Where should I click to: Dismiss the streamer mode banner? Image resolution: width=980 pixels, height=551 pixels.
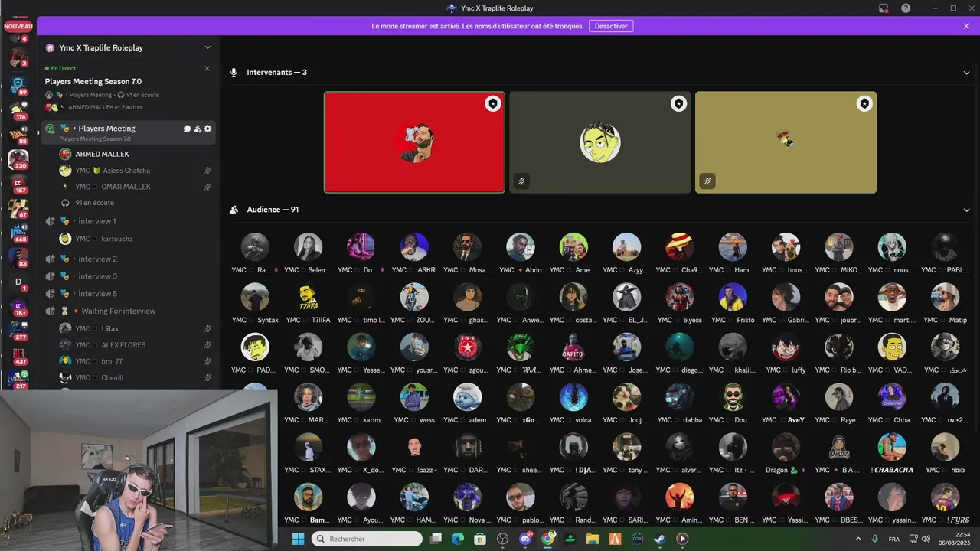pyautogui.click(x=966, y=26)
